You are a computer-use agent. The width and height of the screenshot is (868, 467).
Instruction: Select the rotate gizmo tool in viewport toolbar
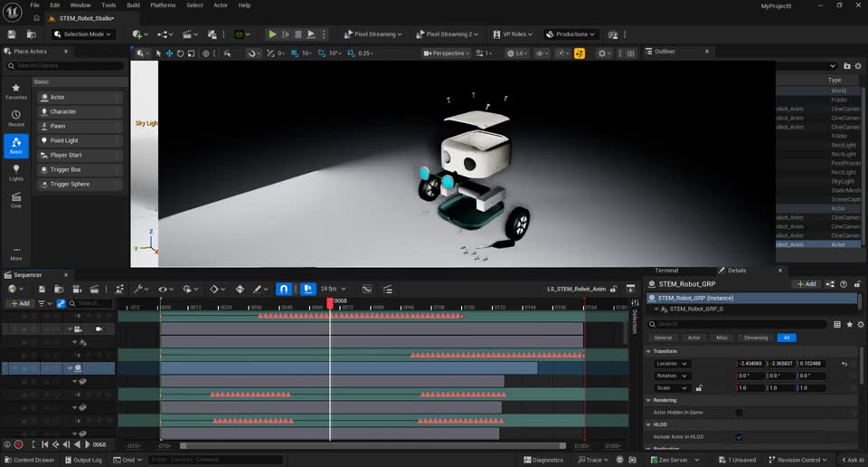(x=181, y=53)
